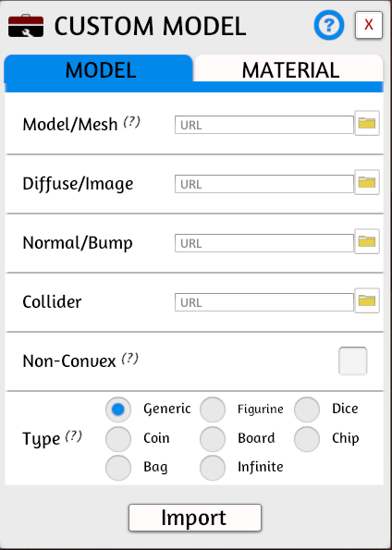The width and height of the screenshot is (392, 550).
Task: Switch to the MATERIAL tab
Action: coord(288,69)
